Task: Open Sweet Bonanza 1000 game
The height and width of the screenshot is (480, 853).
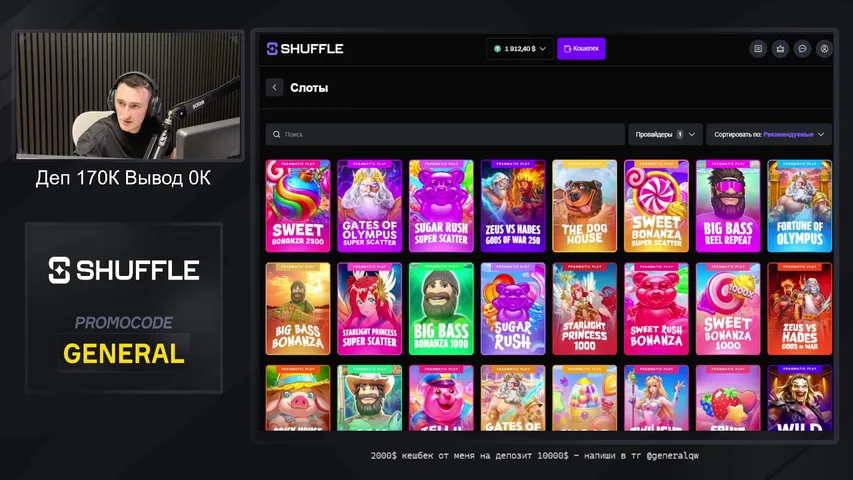Action: click(x=728, y=309)
